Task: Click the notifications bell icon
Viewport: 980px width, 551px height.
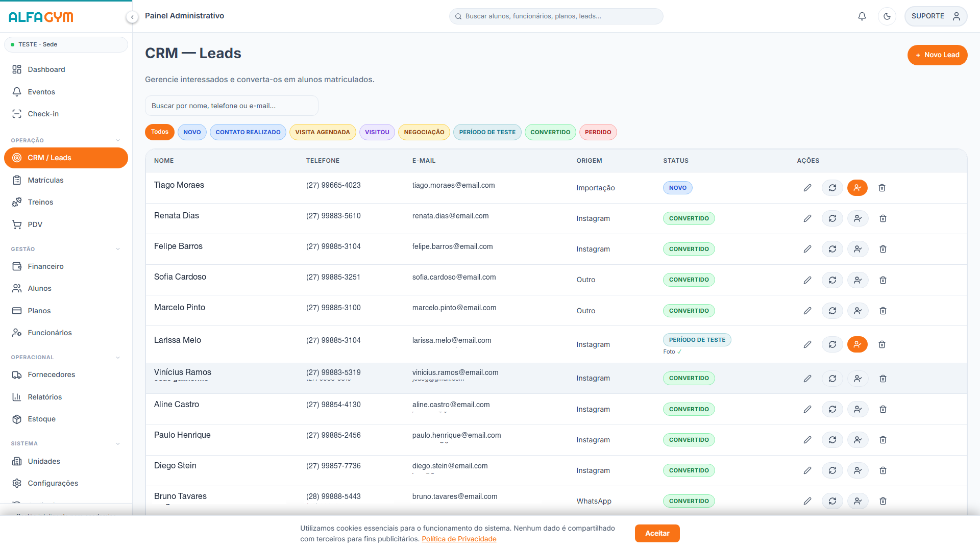Action: pyautogui.click(x=862, y=16)
